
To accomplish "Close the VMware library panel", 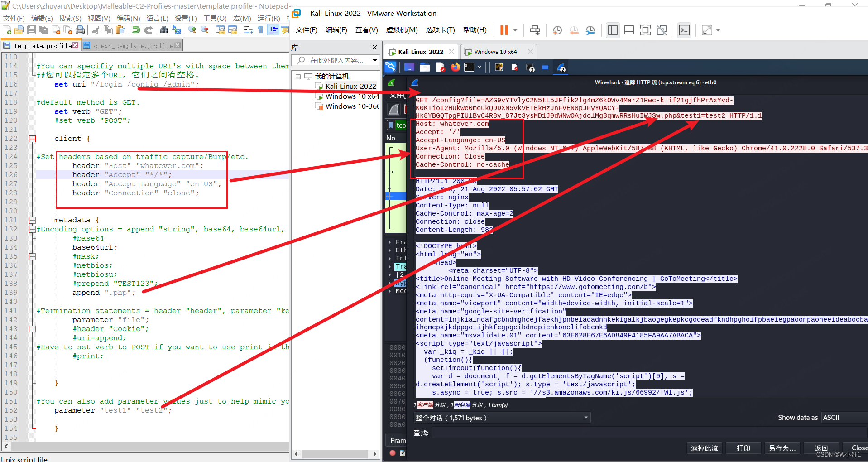I will click(x=374, y=47).
